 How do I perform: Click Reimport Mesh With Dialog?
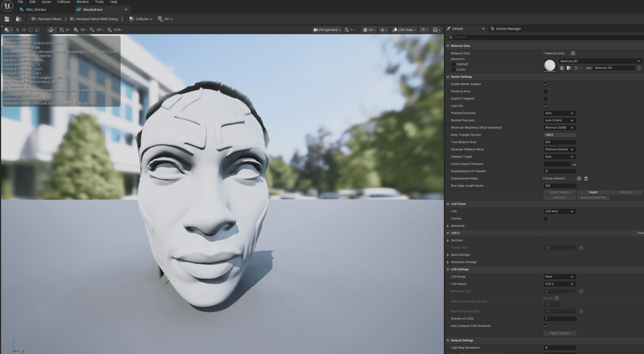tap(94, 19)
